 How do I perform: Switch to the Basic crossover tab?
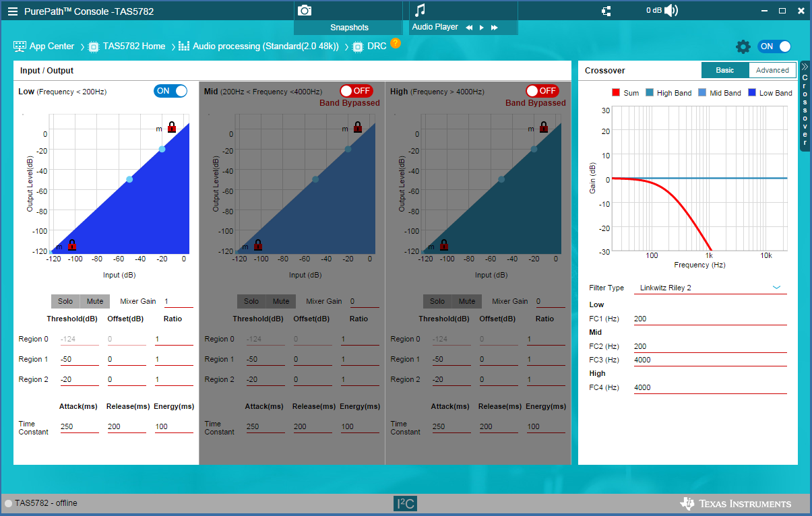click(x=725, y=70)
